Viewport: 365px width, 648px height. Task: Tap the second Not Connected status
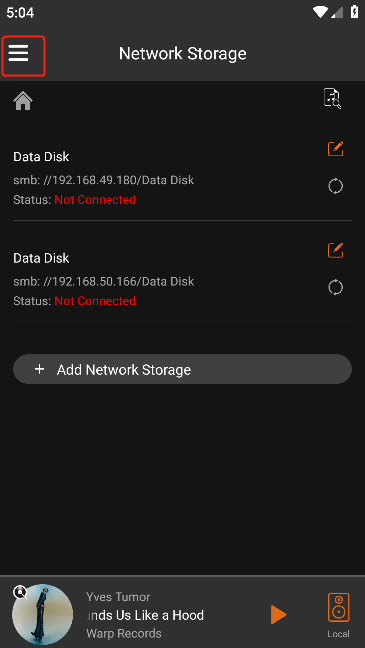click(95, 301)
